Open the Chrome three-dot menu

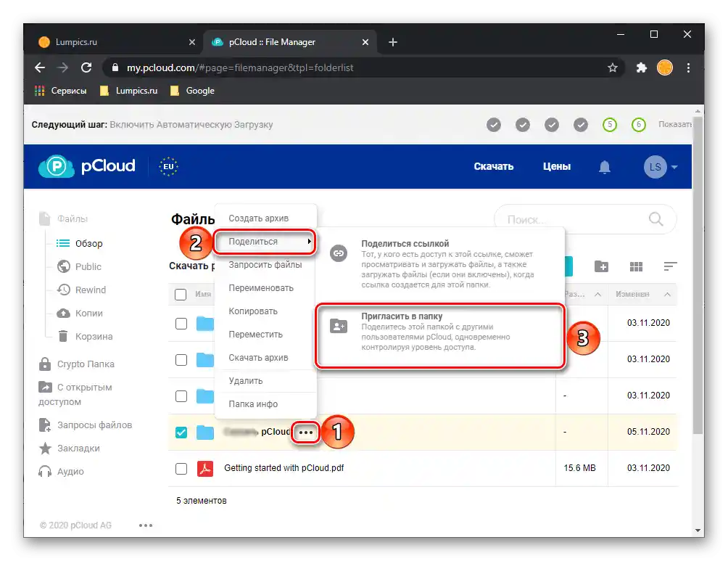pyautogui.click(x=688, y=68)
